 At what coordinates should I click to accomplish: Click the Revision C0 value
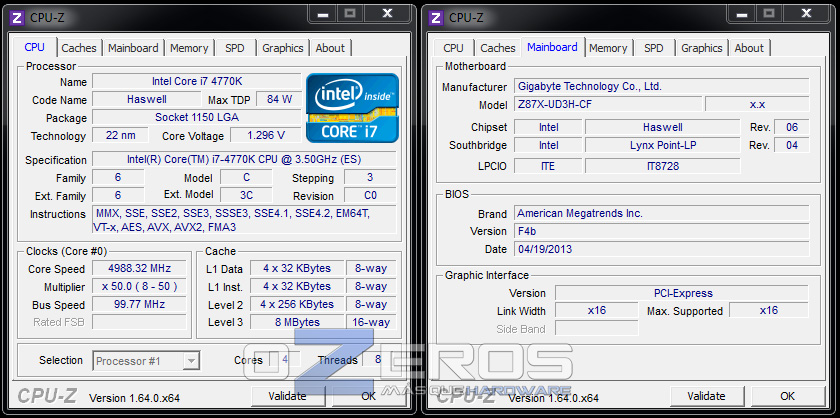click(x=370, y=195)
